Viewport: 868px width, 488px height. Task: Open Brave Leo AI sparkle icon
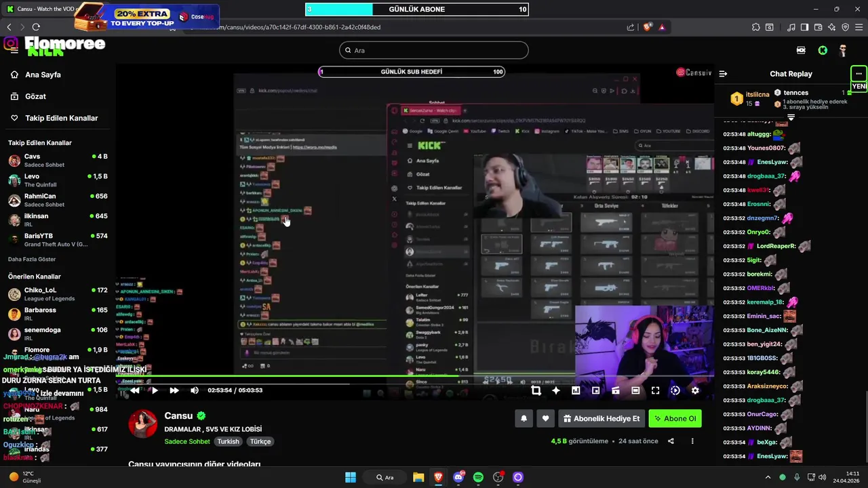click(x=831, y=27)
